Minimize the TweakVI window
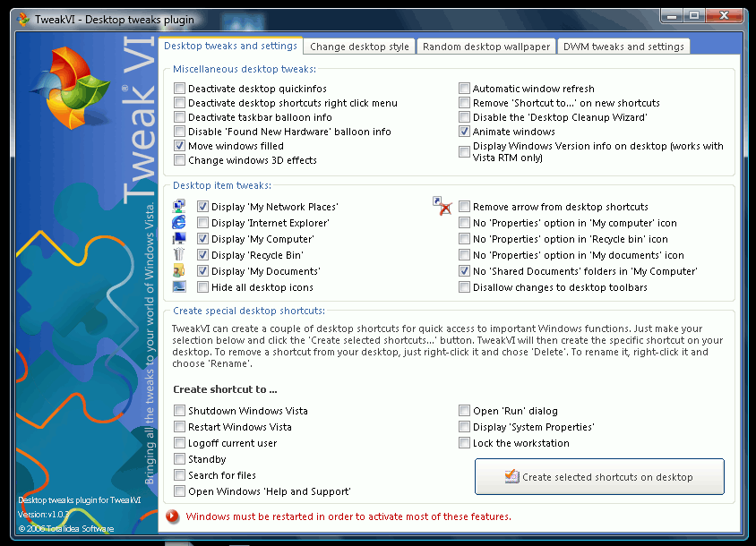 pyautogui.click(x=671, y=15)
